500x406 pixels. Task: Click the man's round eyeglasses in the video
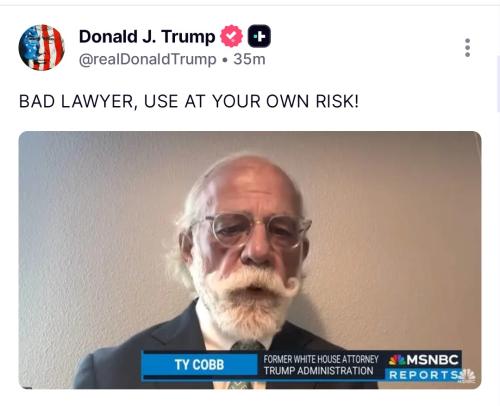point(253,230)
